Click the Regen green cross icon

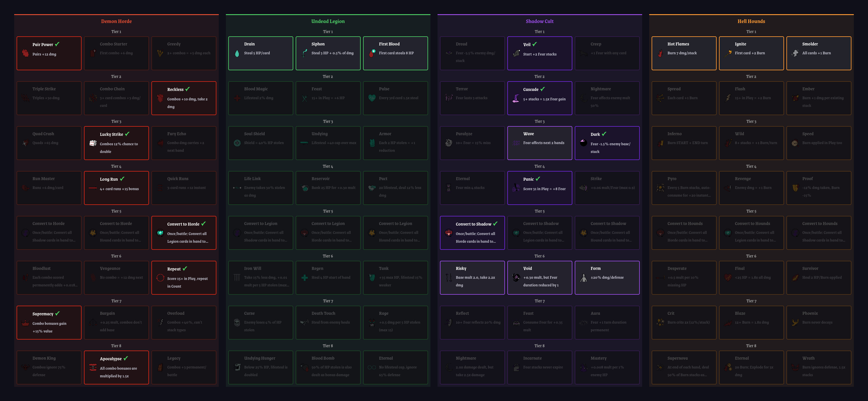(304, 278)
